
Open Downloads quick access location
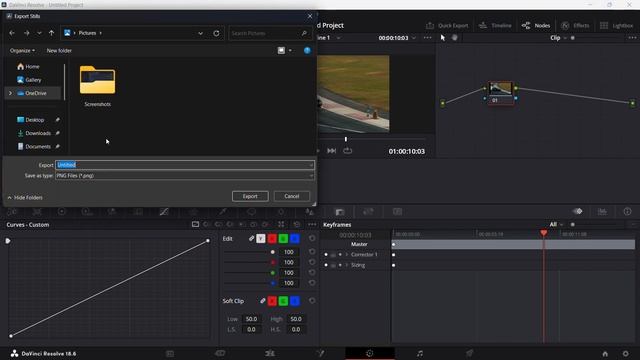point(34,133)
